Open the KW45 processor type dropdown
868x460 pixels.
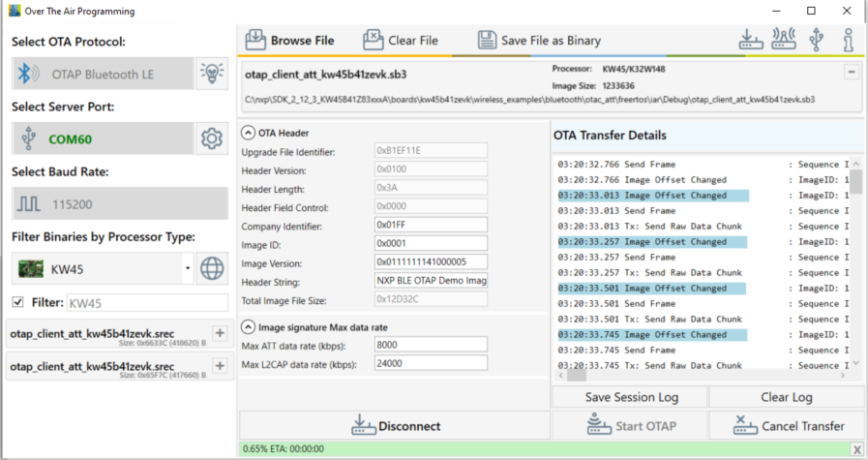[187, 268]
